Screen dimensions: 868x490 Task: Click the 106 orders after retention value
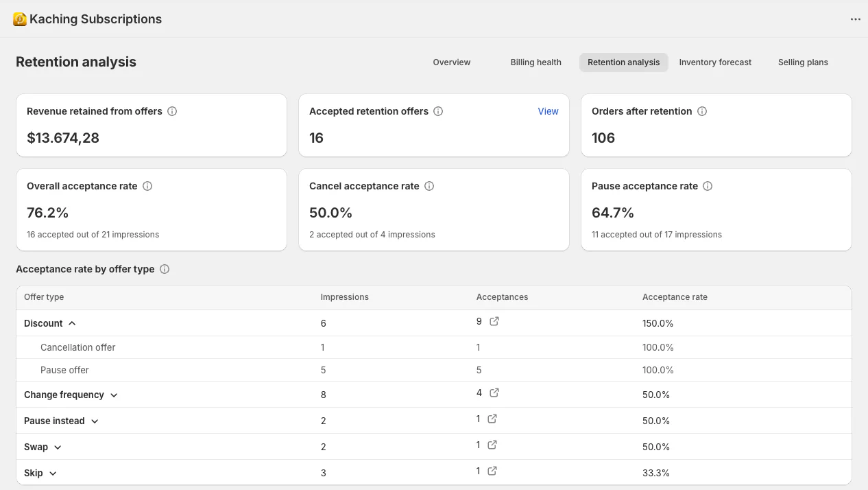pos(603,138)
